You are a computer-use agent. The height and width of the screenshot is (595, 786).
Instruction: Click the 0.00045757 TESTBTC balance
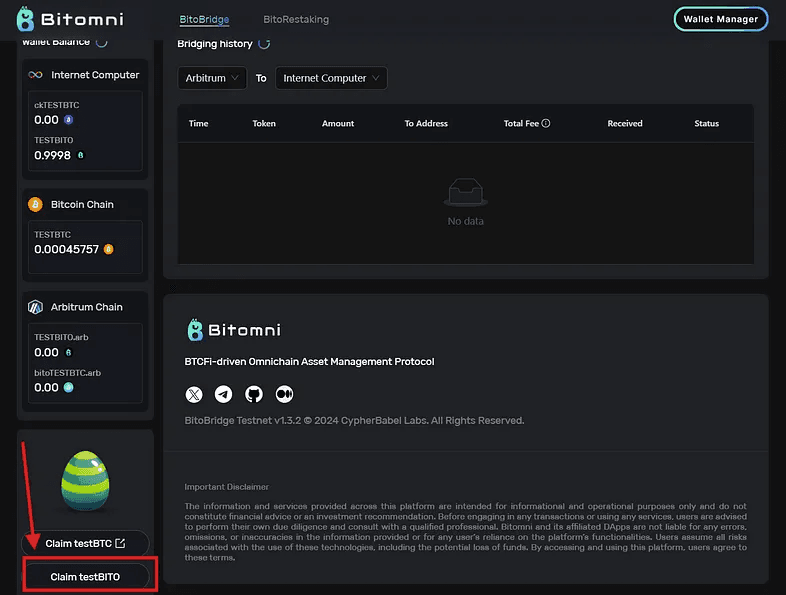pos(67,249)
